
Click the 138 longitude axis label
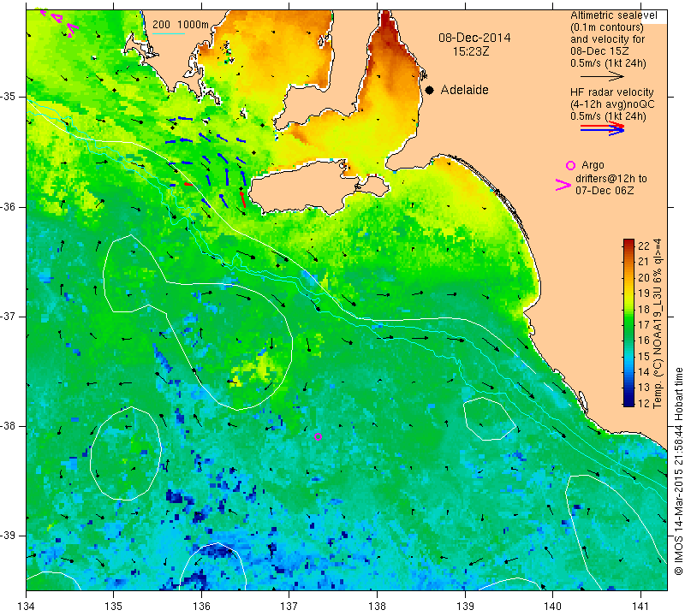pyautogui.click(x=377, y=606)
